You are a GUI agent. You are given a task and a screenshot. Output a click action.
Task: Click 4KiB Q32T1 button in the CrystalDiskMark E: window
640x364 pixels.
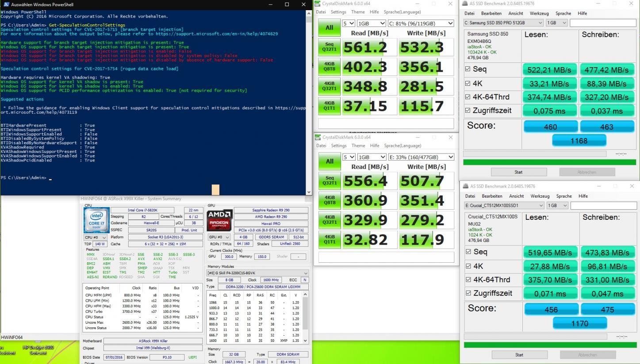point(329,220)
